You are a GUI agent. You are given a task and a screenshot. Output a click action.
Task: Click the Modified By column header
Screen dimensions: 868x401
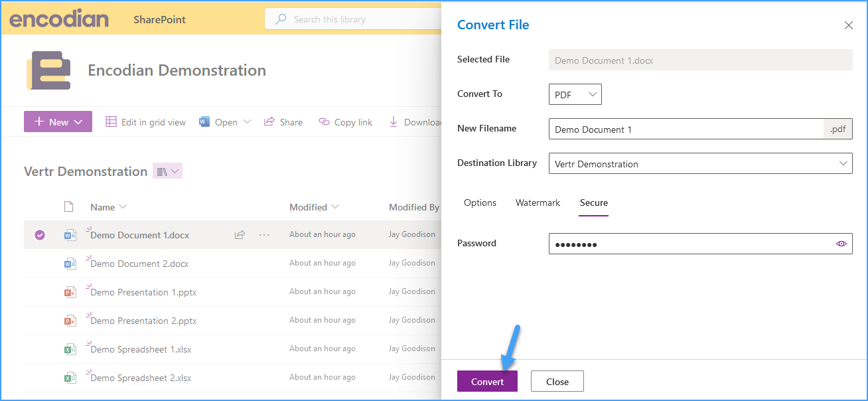tap(414, 207)
